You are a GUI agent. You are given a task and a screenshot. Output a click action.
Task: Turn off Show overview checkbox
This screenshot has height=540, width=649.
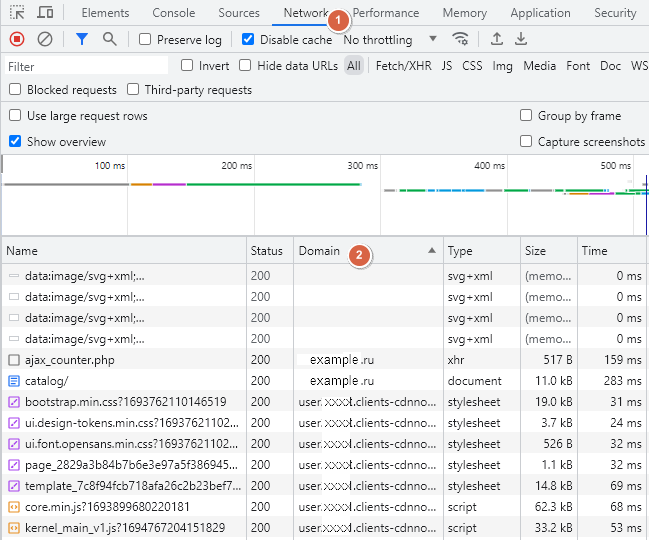[15, 142]
